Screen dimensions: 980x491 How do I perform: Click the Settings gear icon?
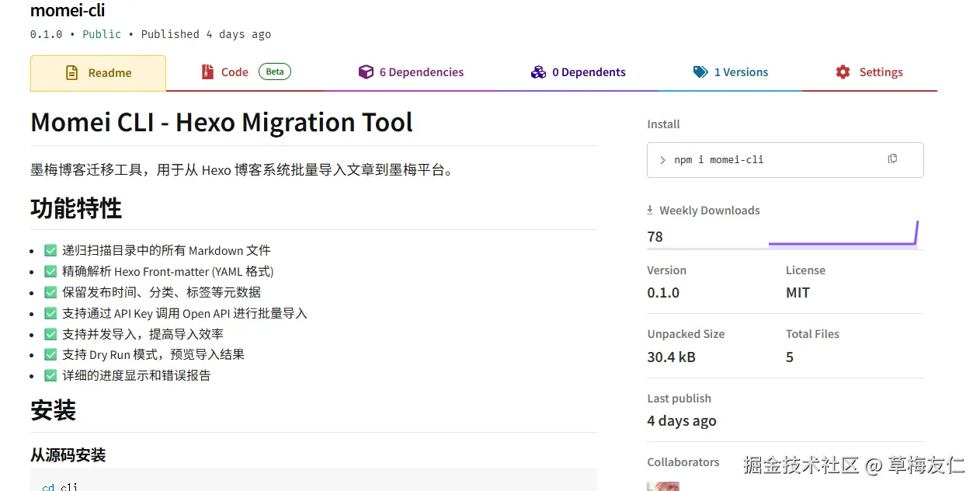(x=843, y=72)
